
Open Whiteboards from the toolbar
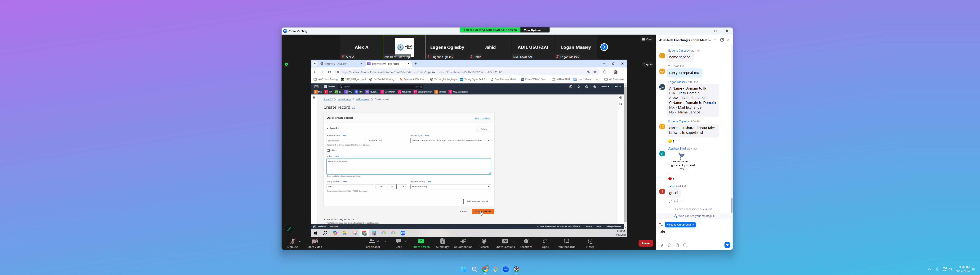pos(566,242)
